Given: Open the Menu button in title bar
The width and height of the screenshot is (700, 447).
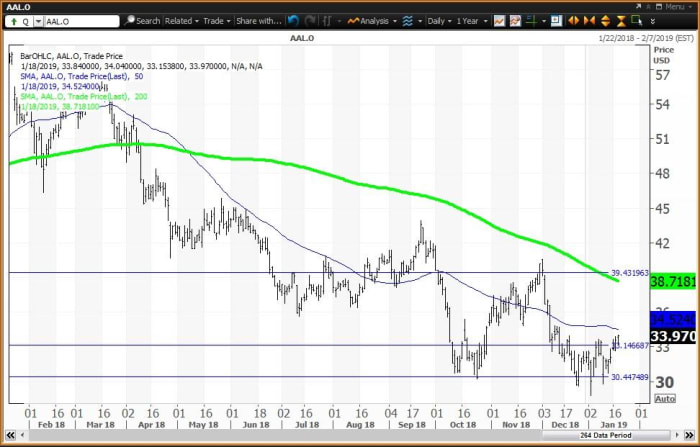Looking at the screenshot, I should click(670, 6).
